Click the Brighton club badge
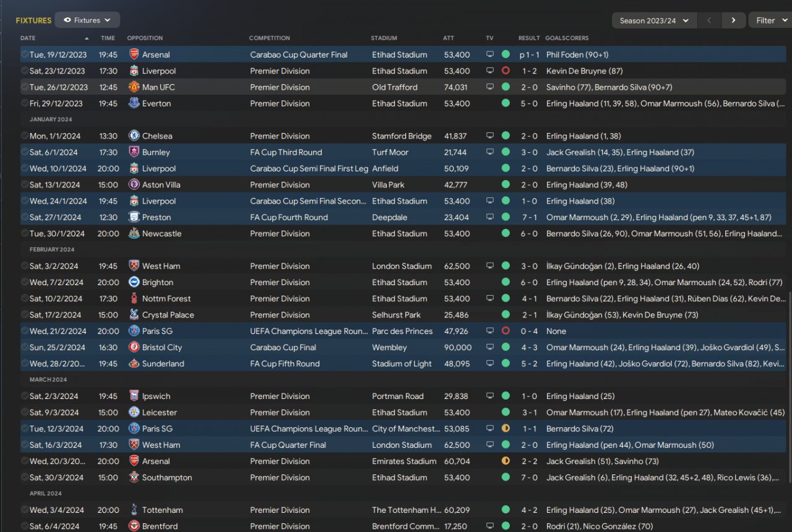The height and width of the screenshot is (532, 792). tap(134, 282)
